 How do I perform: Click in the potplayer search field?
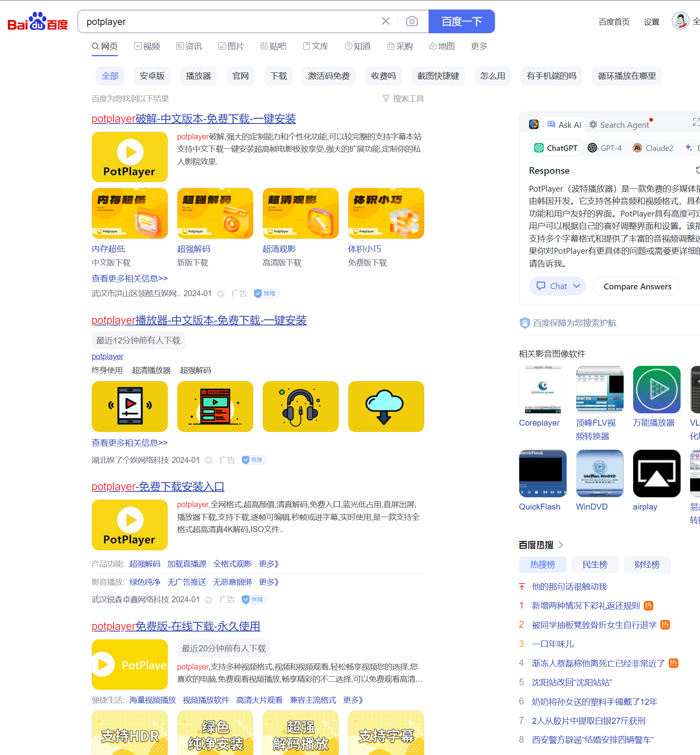point(230,21)
